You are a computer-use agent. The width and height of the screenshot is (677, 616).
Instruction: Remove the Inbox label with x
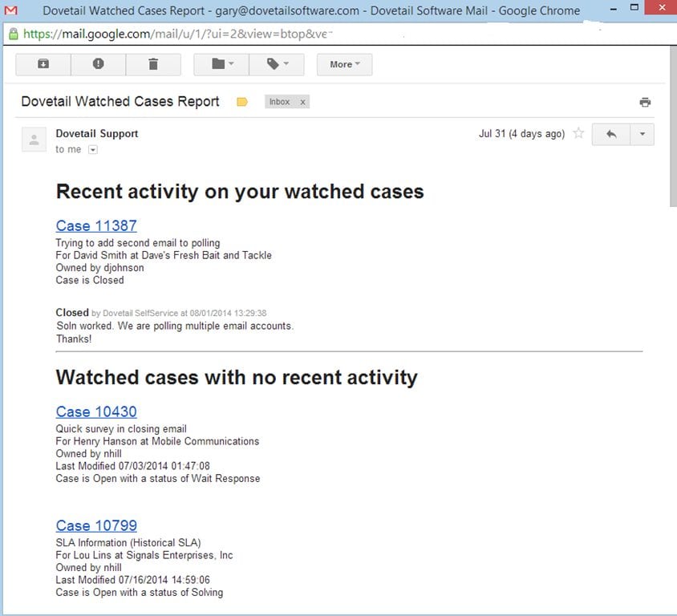(303, 103)
